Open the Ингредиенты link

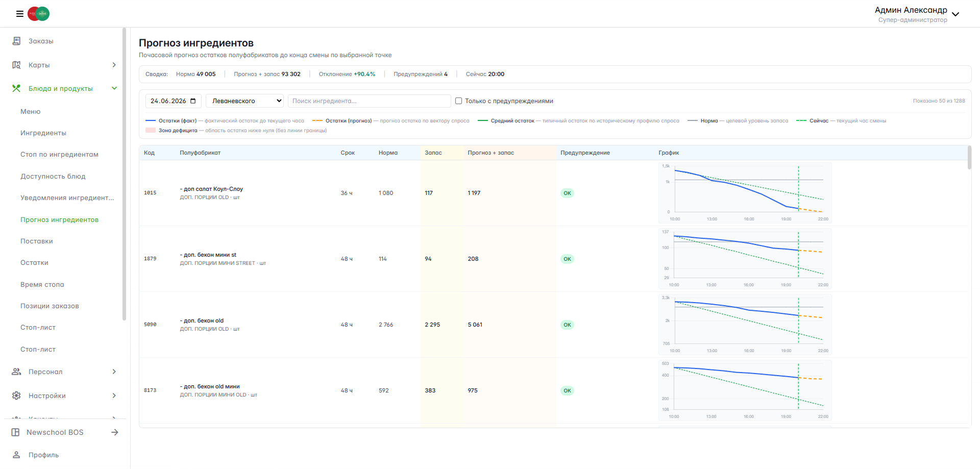pyautogui.click(x=43, y=133)
